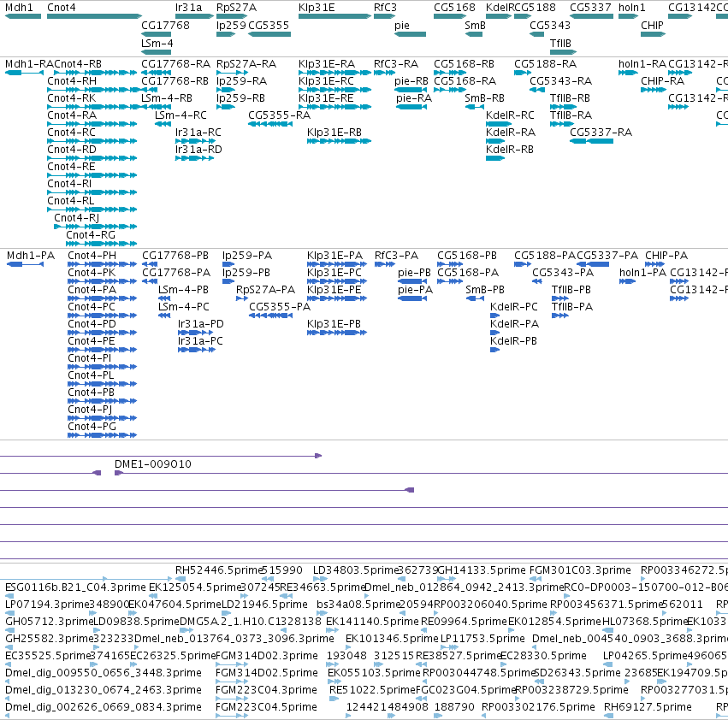Click transcript Cnot4-RJ

[x=77, y=218]
